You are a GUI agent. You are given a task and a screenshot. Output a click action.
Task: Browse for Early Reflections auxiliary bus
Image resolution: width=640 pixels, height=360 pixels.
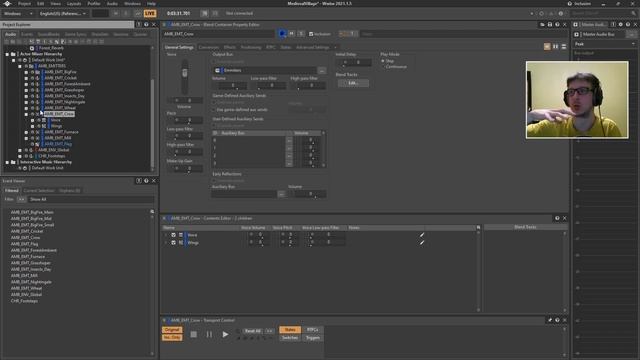[281, 194]
